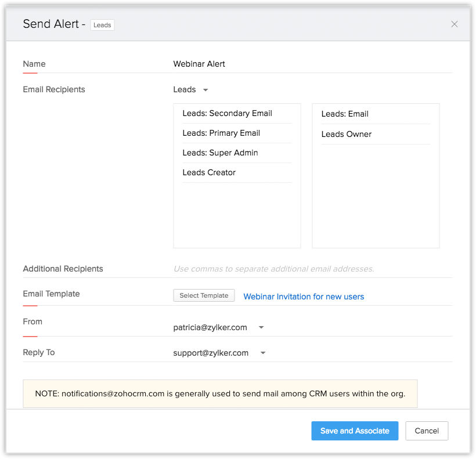Click the Leads module tag in title

(102, 25)
